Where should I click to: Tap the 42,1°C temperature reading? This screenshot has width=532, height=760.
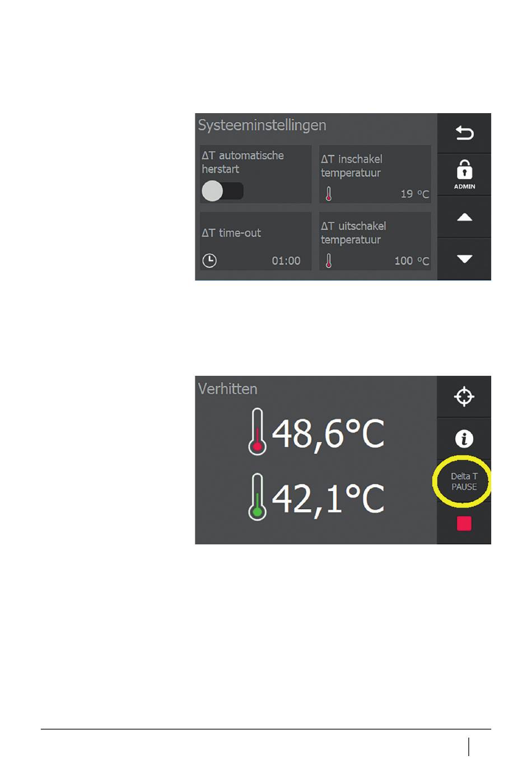point(328,498)
